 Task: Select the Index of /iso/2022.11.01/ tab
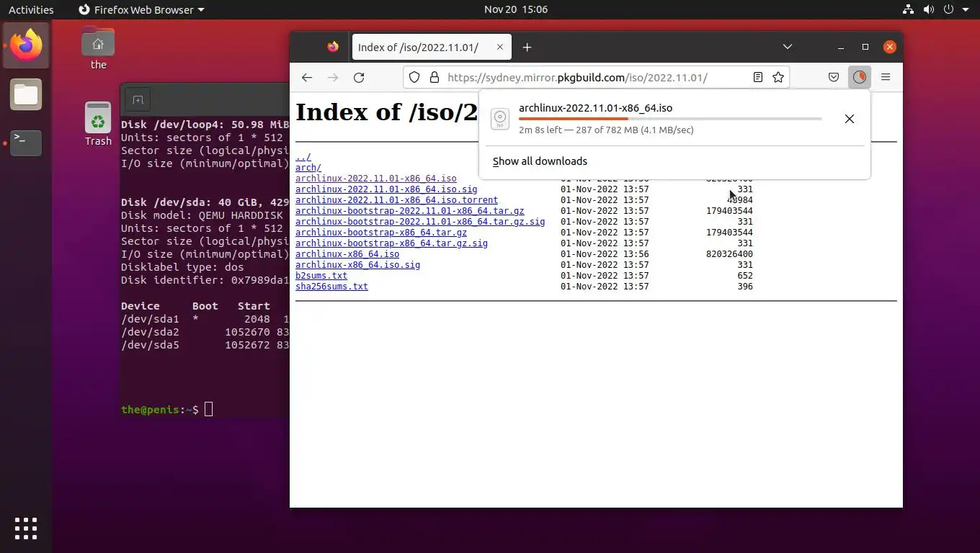[x=432, y=47]
